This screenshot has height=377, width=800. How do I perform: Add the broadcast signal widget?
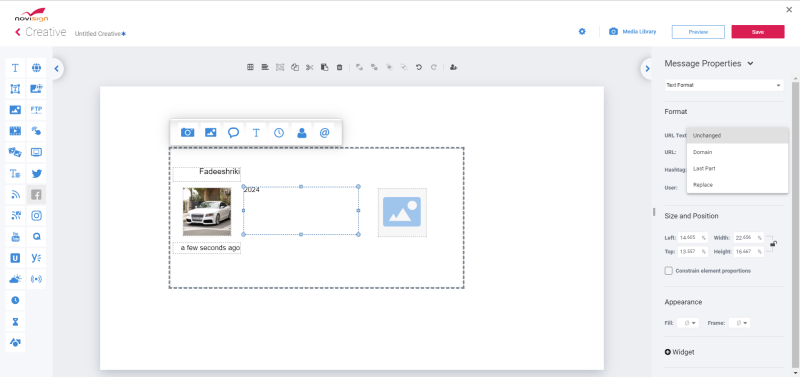point(36,279)
